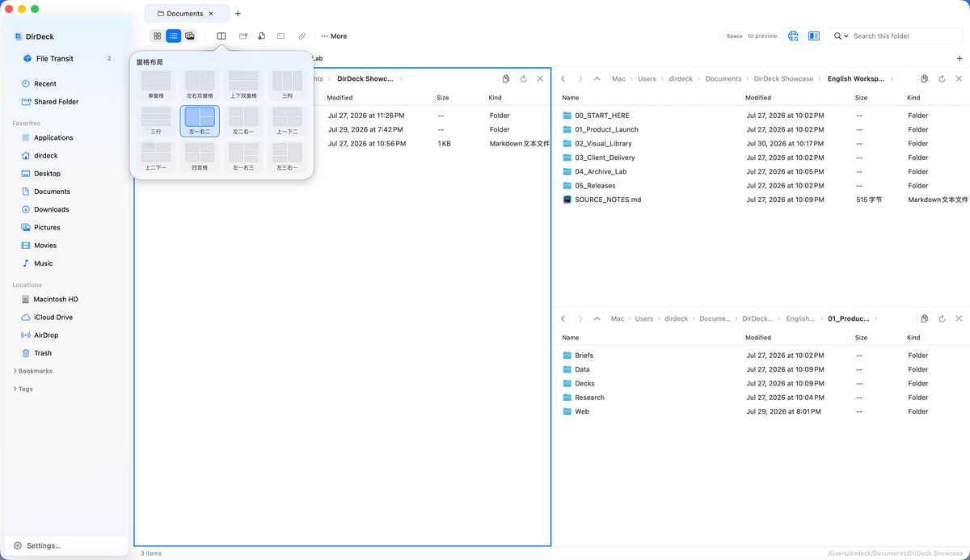Add a new window tab

coord(238,14)
